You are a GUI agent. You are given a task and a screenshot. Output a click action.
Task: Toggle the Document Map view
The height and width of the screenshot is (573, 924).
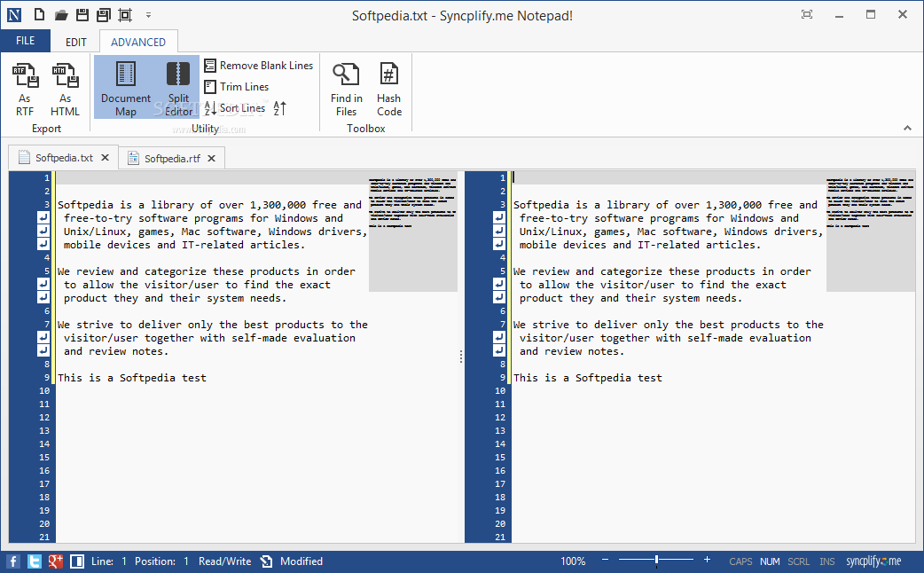[126, 88]
